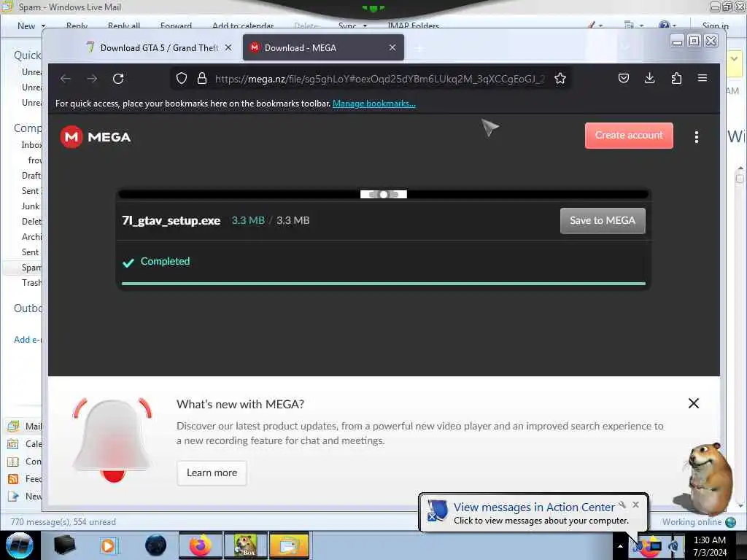Click the dark globe taskbar icon
This screenshot has width=747, height=560.
[156, 545]
